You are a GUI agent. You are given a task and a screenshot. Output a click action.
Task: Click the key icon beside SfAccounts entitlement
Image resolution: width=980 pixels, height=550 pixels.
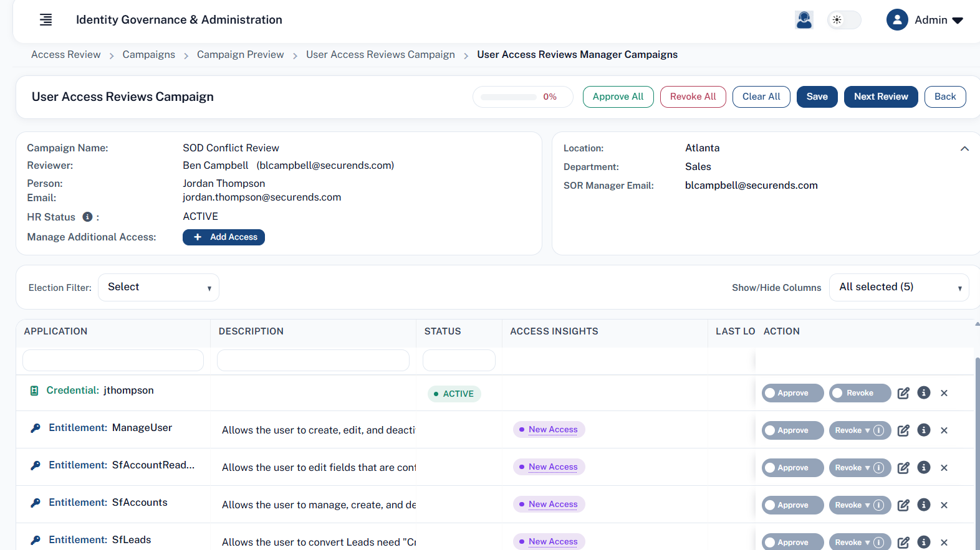click(x=36, y=503)
